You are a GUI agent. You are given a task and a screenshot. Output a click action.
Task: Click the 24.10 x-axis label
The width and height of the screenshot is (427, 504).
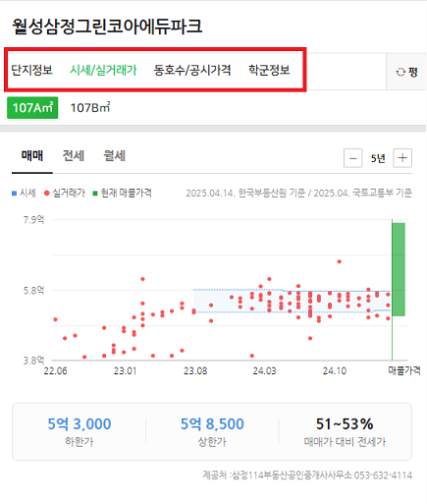(335, 371)
